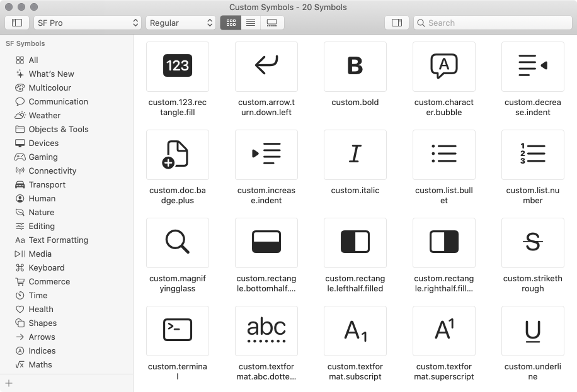Open the Regular weight dropdown
This screenshot has height=392, width=577.
(x=181, y=23)
